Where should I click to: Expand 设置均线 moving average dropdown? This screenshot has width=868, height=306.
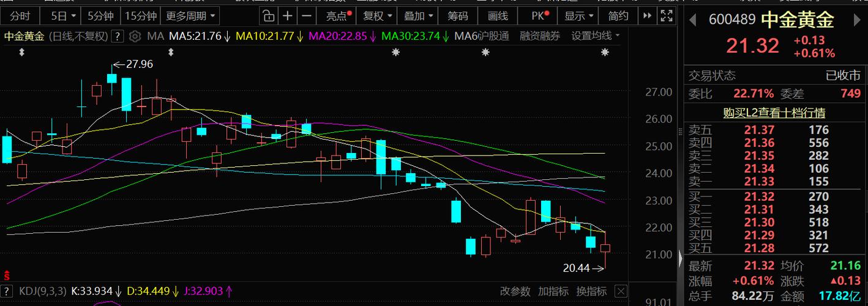(596, 36)
